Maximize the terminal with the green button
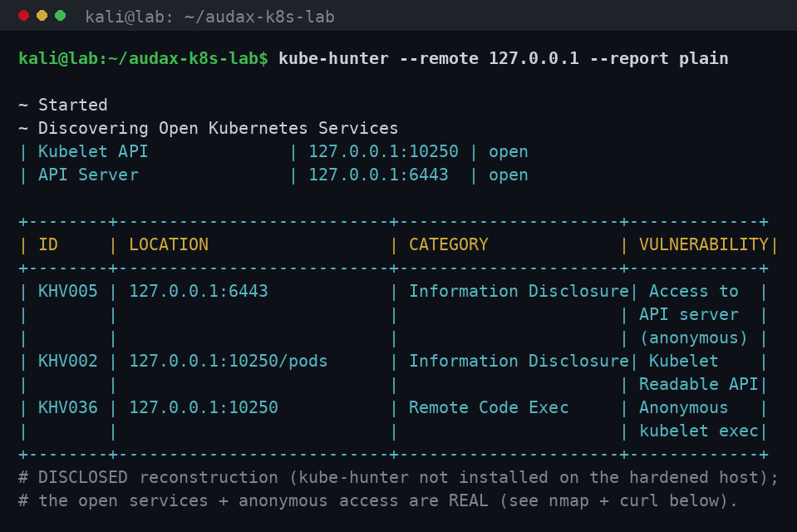 [x=60, y=16]
